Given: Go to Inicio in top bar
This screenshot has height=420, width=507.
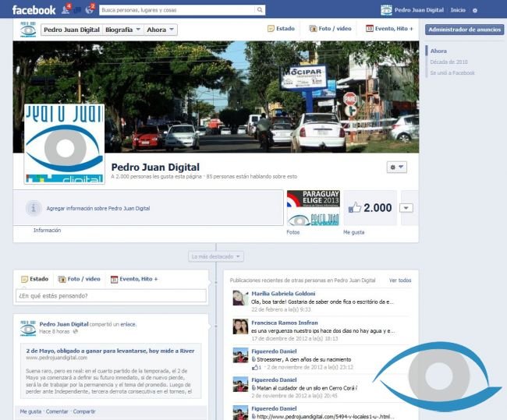Looking at the screenshot, I should (458, 10).
